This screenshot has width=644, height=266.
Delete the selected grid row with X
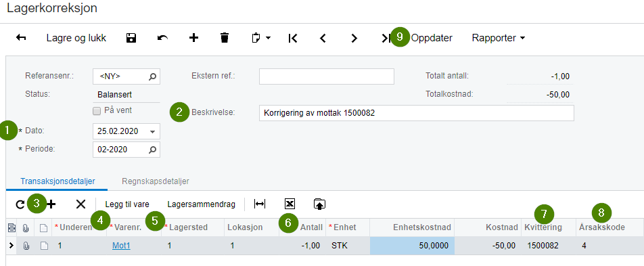(x=80, y=204)
